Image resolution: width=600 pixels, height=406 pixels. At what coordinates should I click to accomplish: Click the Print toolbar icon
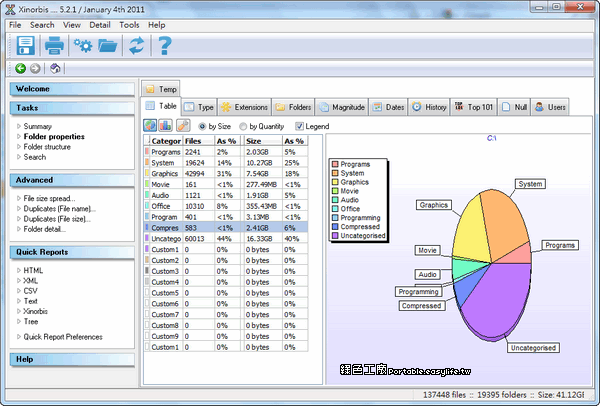[x=54, y=46]
